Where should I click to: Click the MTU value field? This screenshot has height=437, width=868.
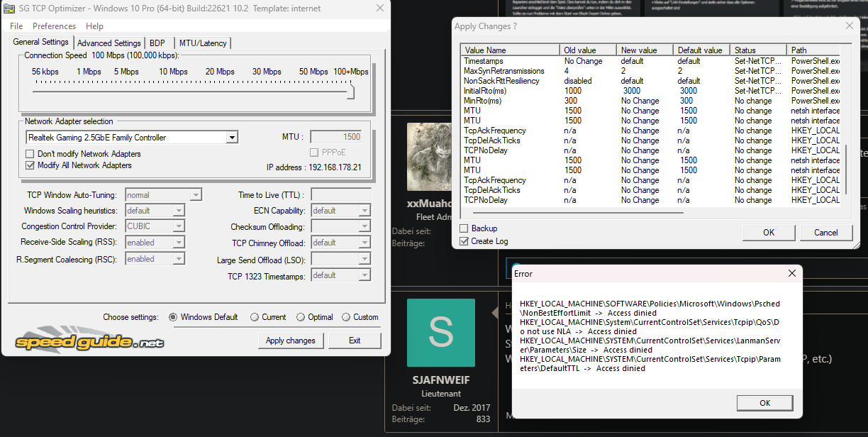[x=336, y=137]
